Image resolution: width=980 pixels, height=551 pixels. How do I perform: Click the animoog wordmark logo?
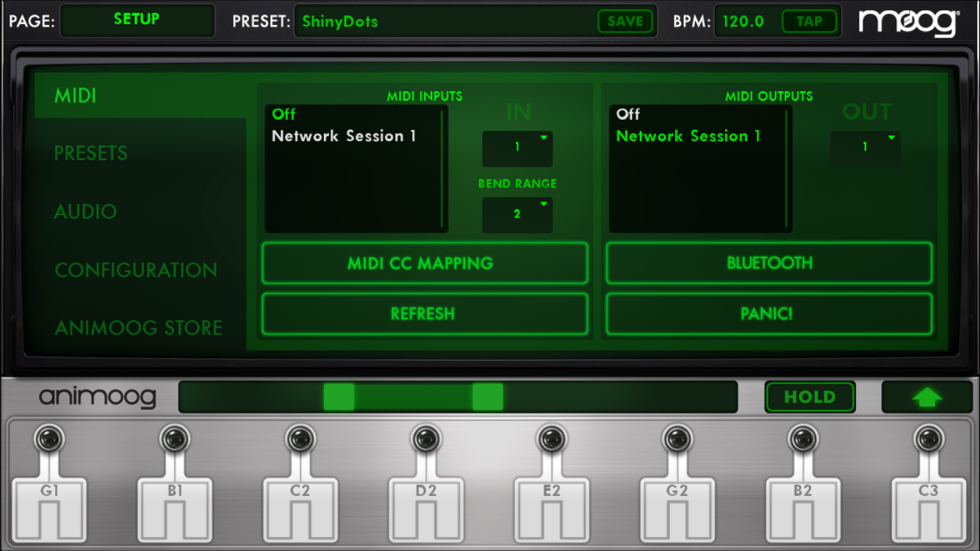click(96, 397)
